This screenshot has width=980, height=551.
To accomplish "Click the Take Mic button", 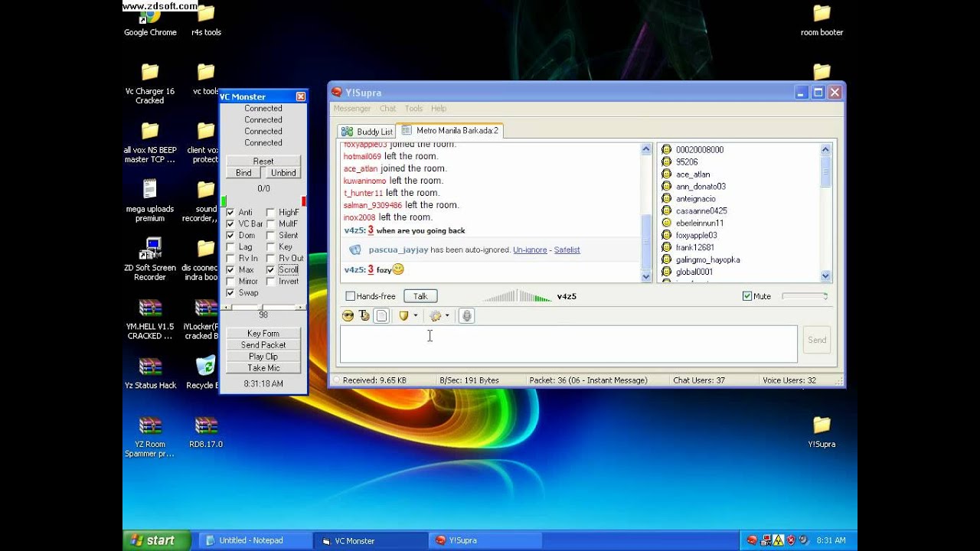I will [263, 368].
